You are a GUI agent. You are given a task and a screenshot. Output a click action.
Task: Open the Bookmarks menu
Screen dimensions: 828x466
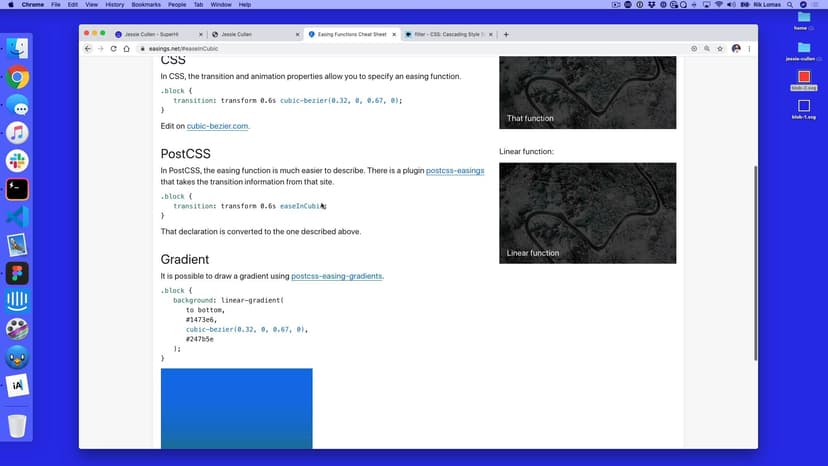tap(146, 5)
